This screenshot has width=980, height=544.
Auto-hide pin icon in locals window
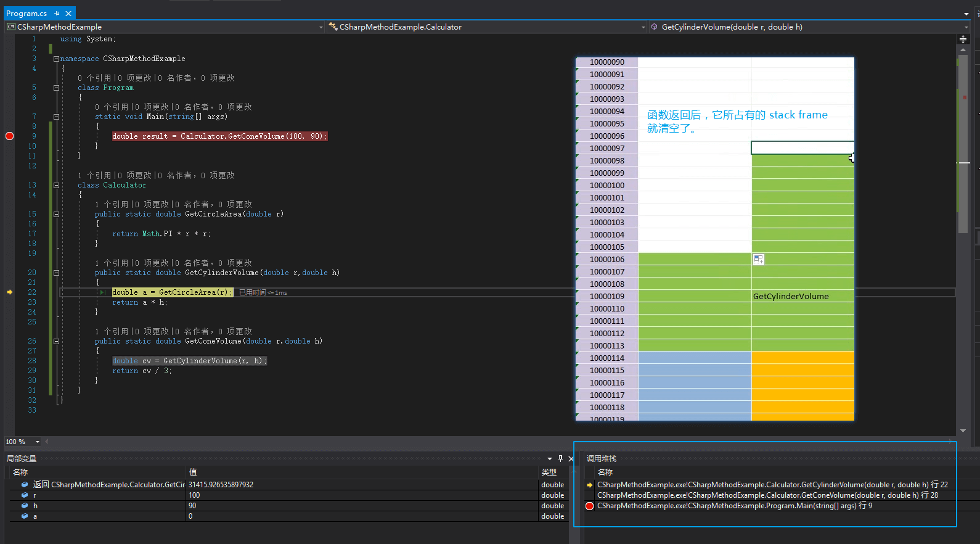[x=560, y=458]
